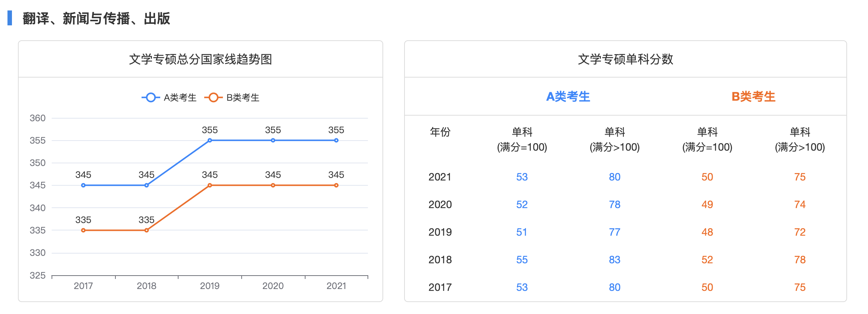Click the A类考生 table column header
The image size is (868, 314).
click(x=568, y=97)
